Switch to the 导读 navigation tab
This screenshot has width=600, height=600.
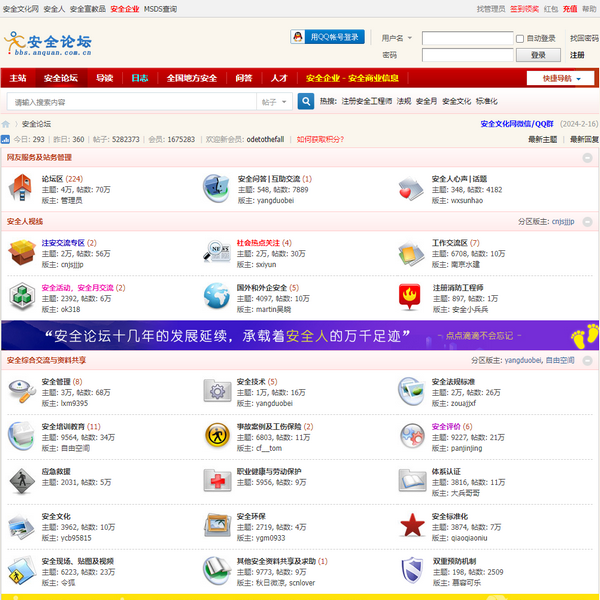point(104,78)
